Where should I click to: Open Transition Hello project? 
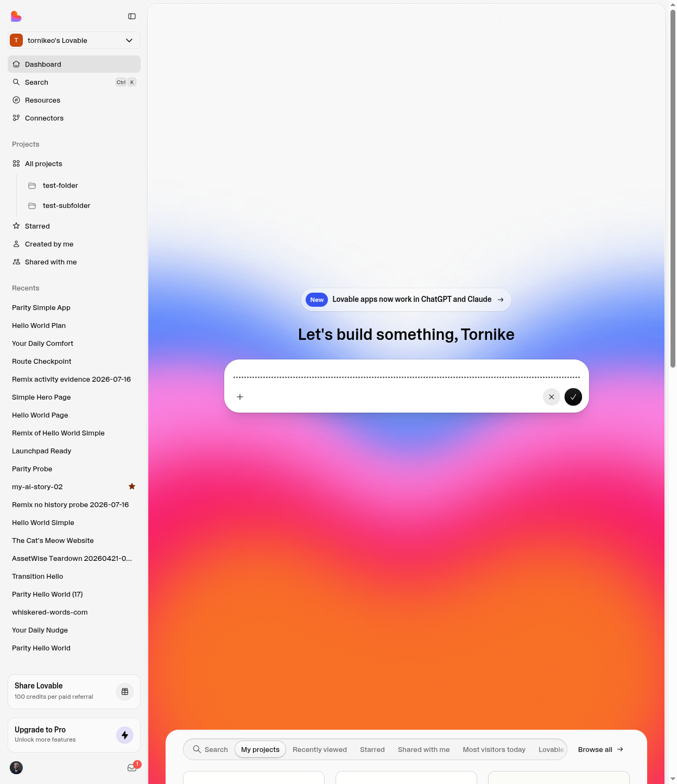pos(74,576)
